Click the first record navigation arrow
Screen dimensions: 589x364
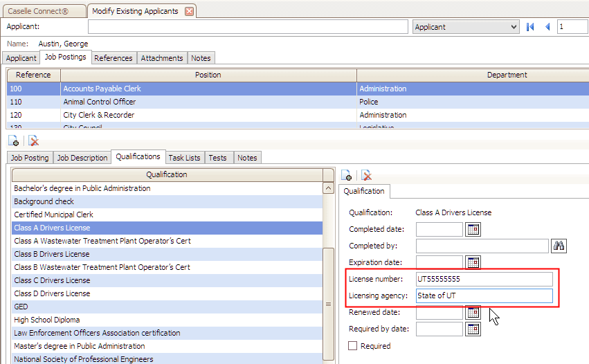coord(531,27)
